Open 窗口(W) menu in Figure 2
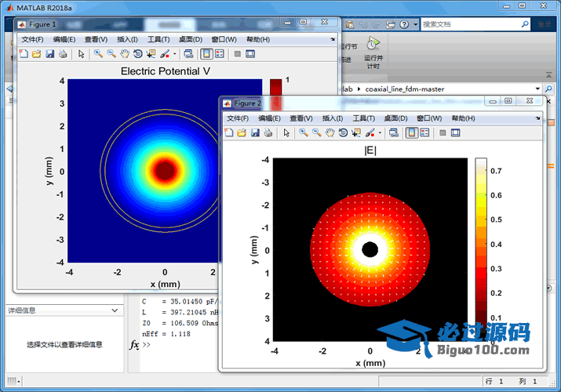The width and height of the screenshot is (561, 392). click(x=429, y=118)
